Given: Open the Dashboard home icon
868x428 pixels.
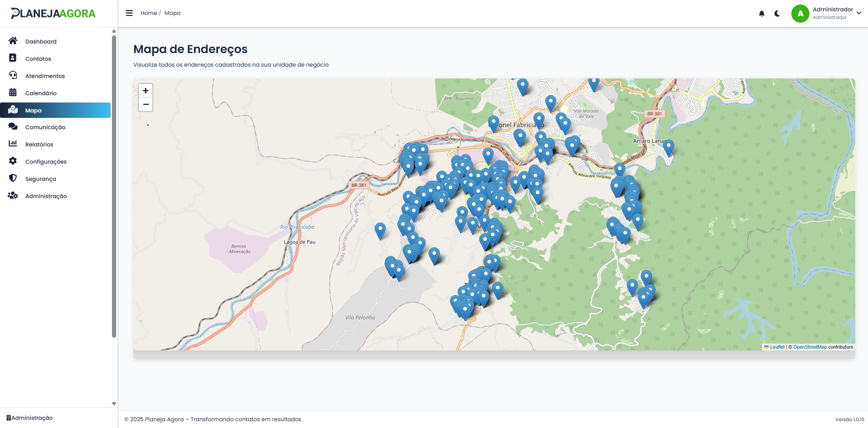Looking at the screenshot, I should click(13, 41).
